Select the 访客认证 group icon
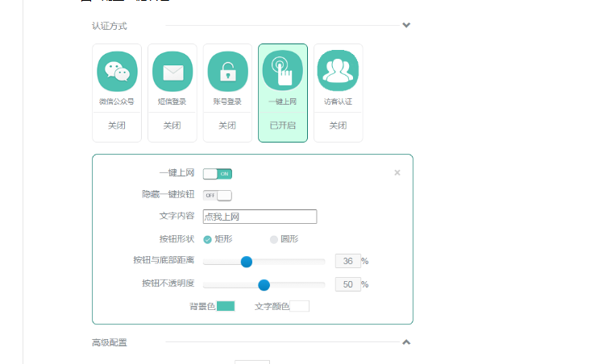This screenshot has height=364, width=590. pos(338,72)
